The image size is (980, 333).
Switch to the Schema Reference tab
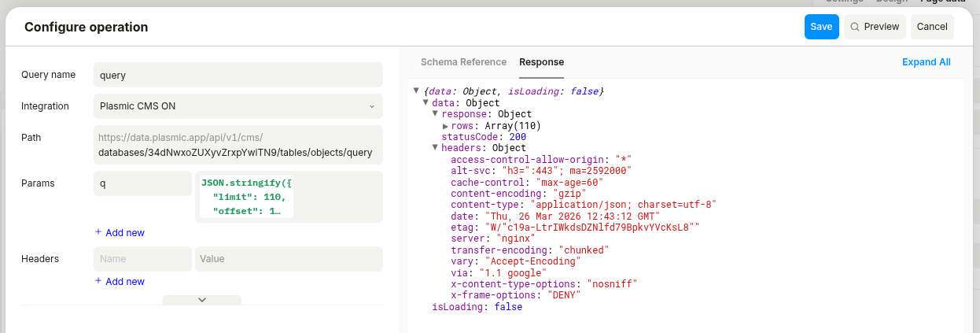point(463,62)
